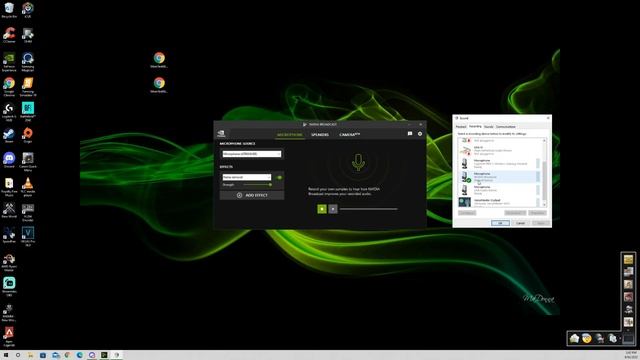
Task: Switch to the Microphone tab in Broadcast
Action: click(x=289, y=135)
